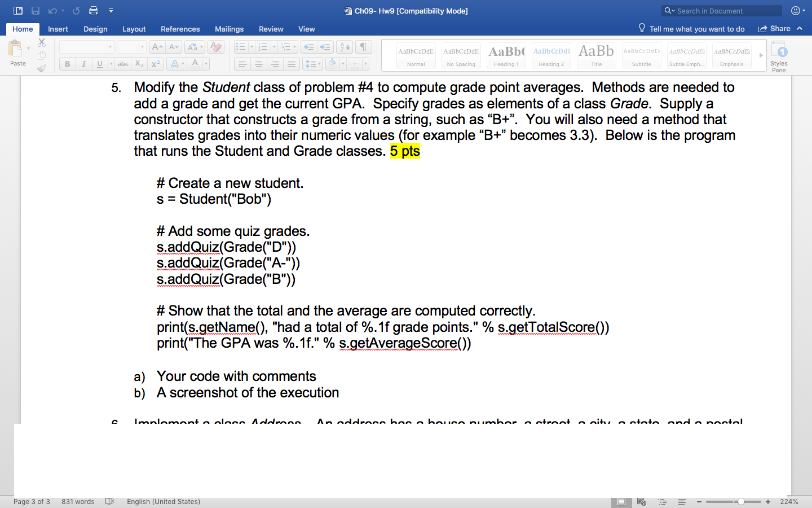
Task: Click the Undo arrow icon
Action: click(x=52, y=10)
